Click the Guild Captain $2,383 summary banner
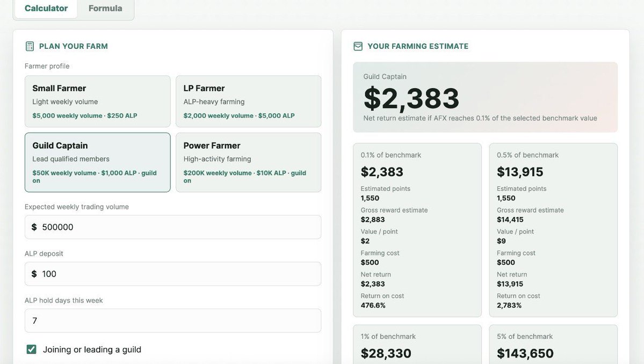The height and width of the screenshot is (364, 644). (x=485, y=97)
